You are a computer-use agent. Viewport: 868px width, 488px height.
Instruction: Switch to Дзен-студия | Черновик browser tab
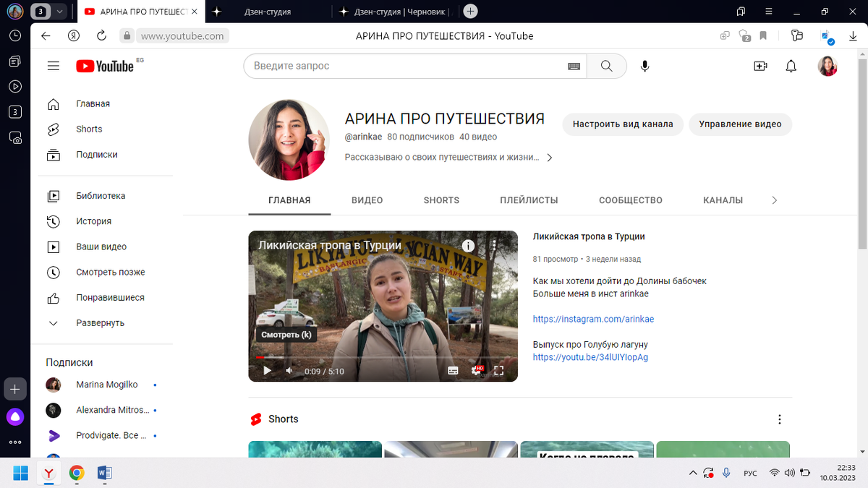[396, 11]
